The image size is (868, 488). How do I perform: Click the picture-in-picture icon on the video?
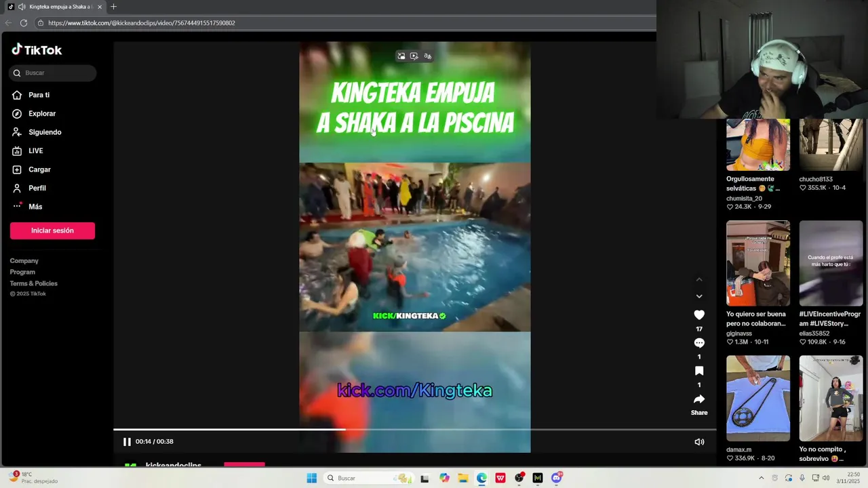coord(401,56)
